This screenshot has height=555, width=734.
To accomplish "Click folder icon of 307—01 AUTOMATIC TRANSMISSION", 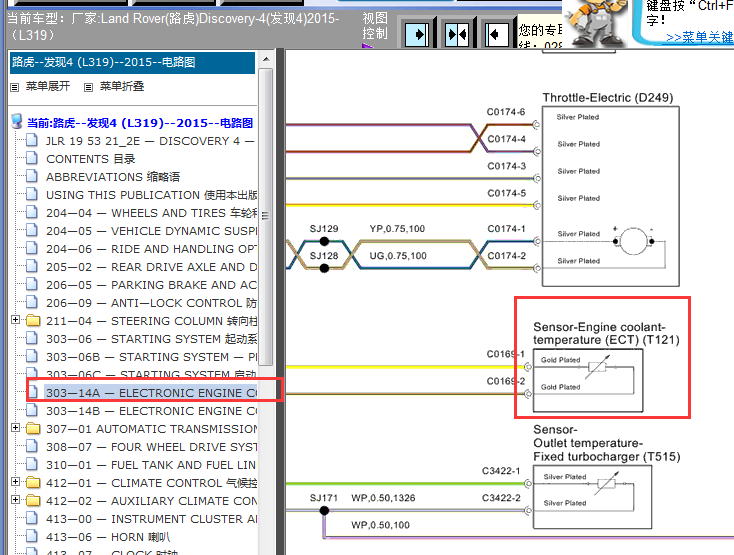I will click(33, 429).
